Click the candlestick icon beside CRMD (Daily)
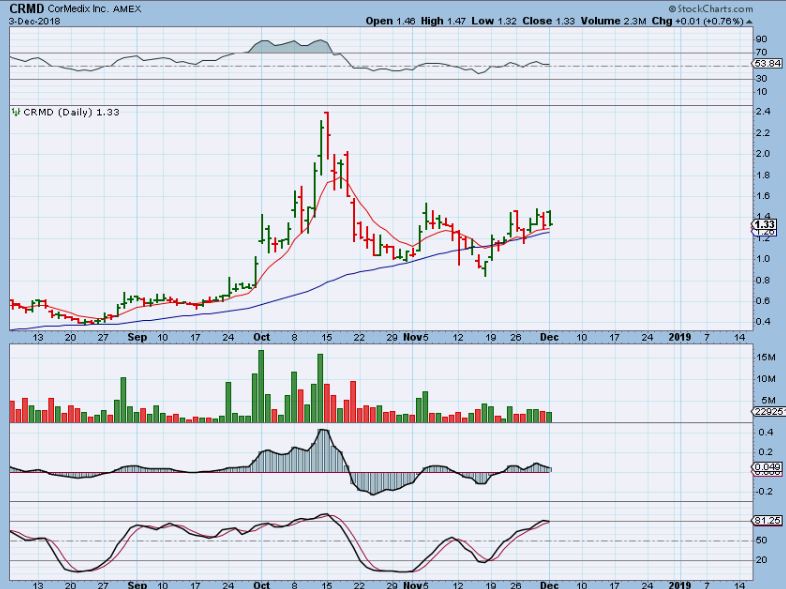Screen dimensions: 786x589 [x=14, y=113]
